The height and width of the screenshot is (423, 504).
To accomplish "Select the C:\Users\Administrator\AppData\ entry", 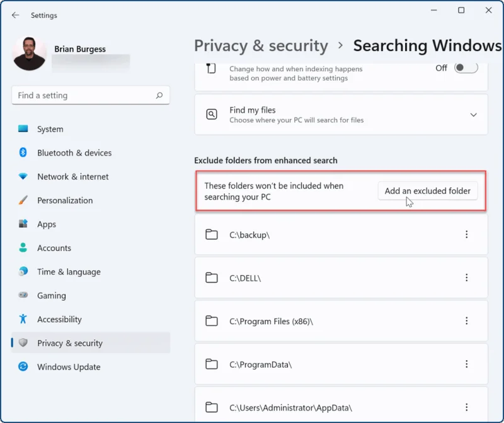I will coord(341,405).
